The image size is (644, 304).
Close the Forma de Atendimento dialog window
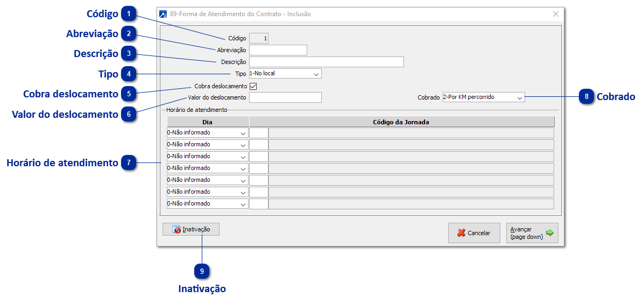[x=556, y=14]
